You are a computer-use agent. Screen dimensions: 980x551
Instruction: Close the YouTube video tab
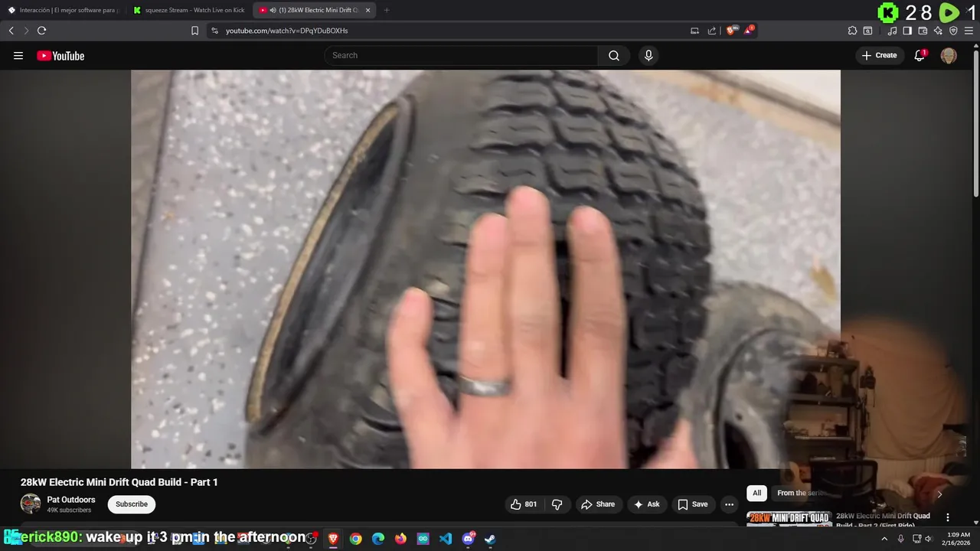pos(367,10)
